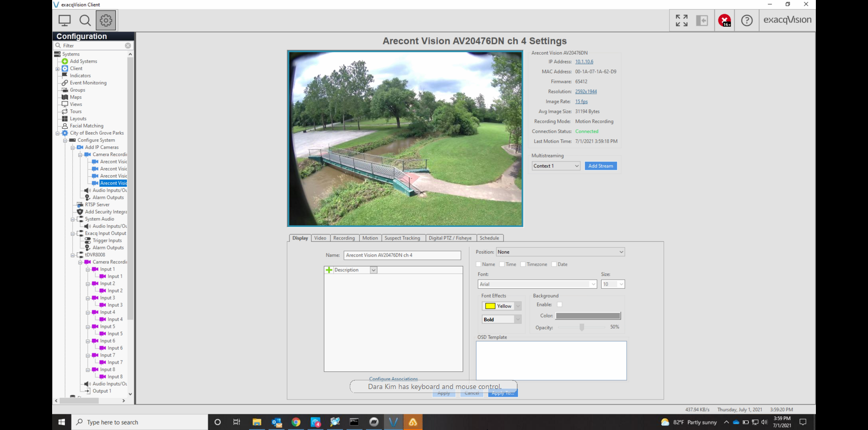This screenshot has width=868, height=430.
Task: Switch to the Motion tab
Action: click(370, 238)
